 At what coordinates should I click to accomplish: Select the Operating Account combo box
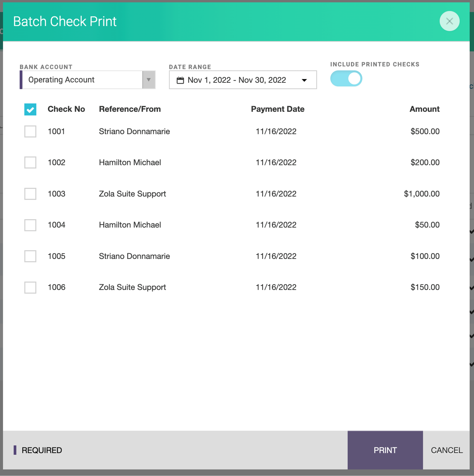pos(88,80)
